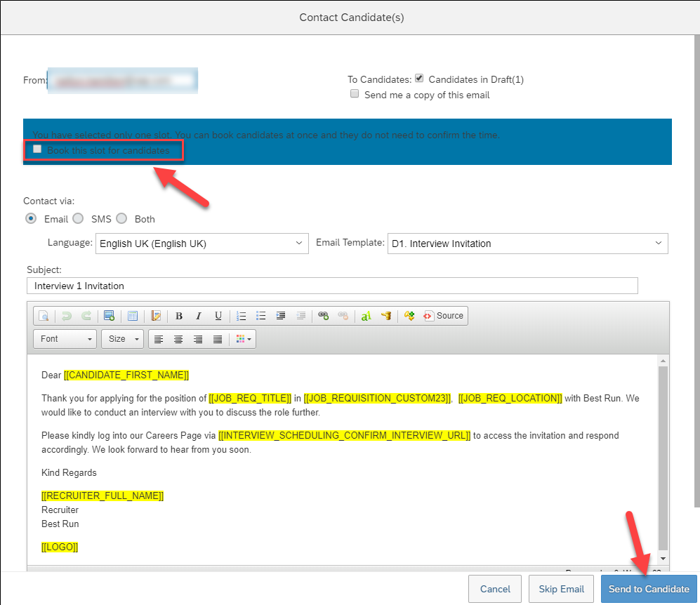Viewport: 700px width, 605px height.
Task: Click the [[LOGO]] token
Action: pos(60,547)
